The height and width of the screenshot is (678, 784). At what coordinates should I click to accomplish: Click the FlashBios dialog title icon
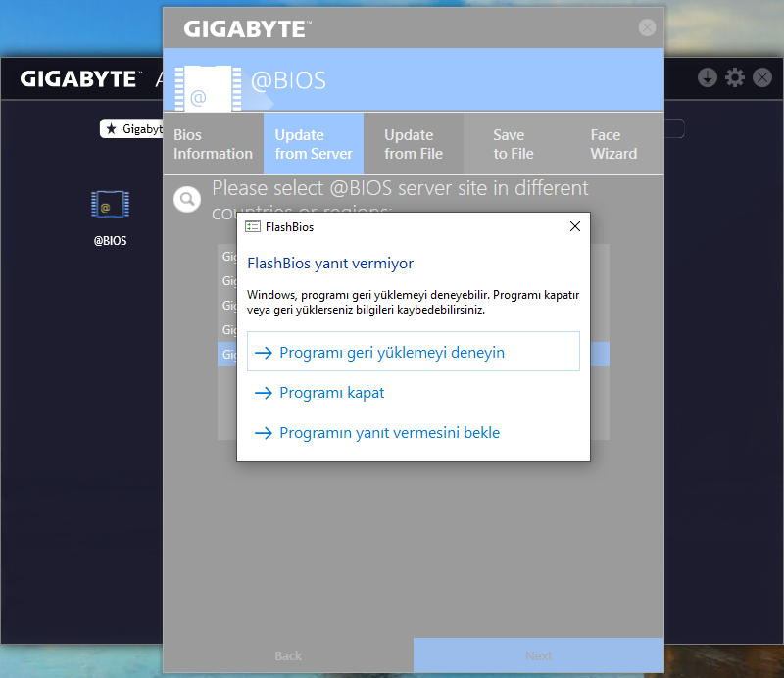[253, 227]
